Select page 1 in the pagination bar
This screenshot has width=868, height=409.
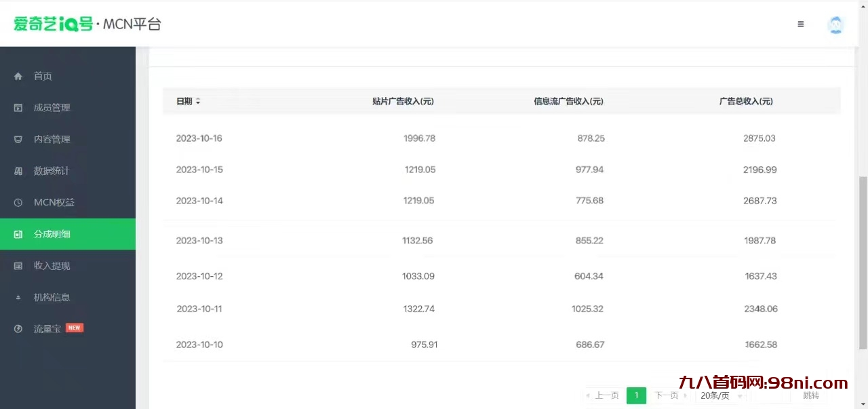(x=636, y=395)
